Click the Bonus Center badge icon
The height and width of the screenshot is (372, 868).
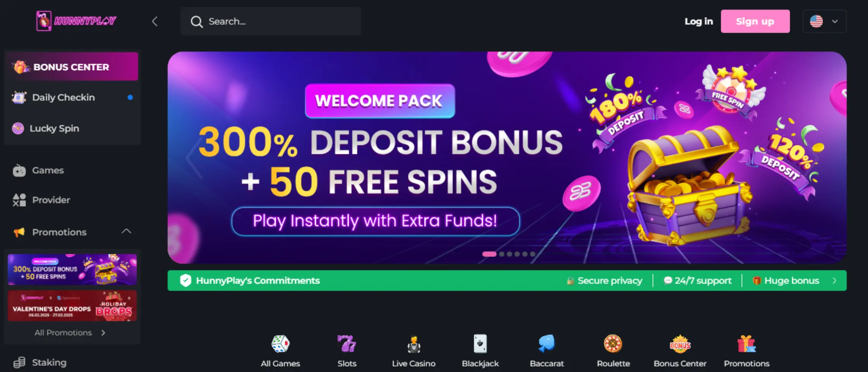pos(680,344)
